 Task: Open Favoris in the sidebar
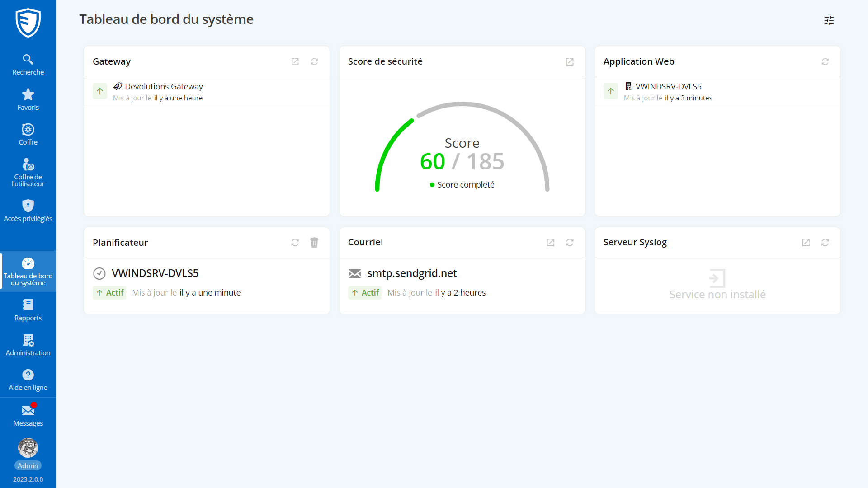28,99
